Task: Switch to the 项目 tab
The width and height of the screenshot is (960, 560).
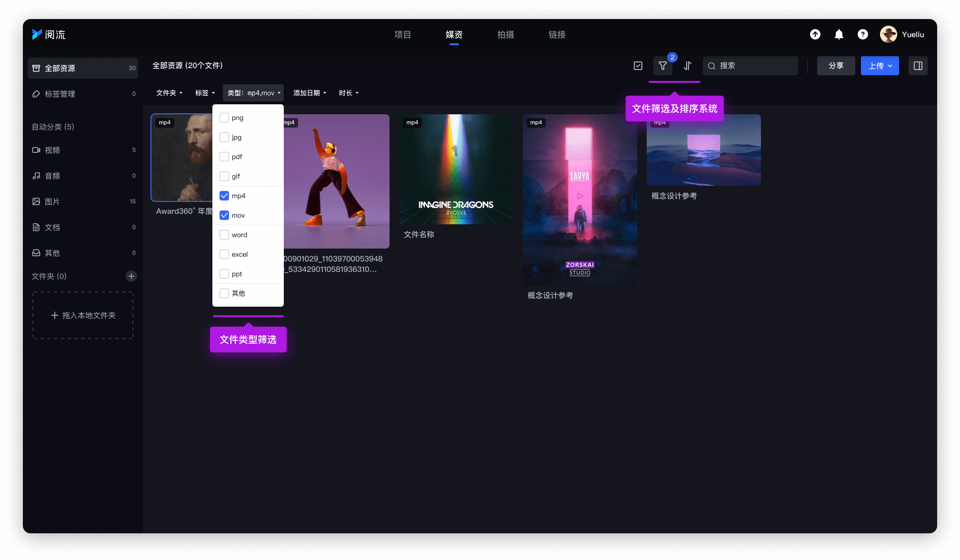Action: (x=402, y=34)
